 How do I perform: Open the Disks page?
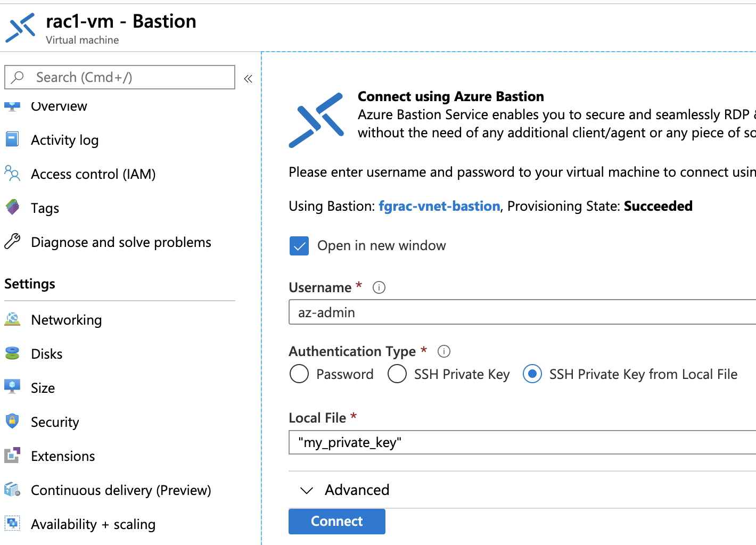[x=47, y=353]
